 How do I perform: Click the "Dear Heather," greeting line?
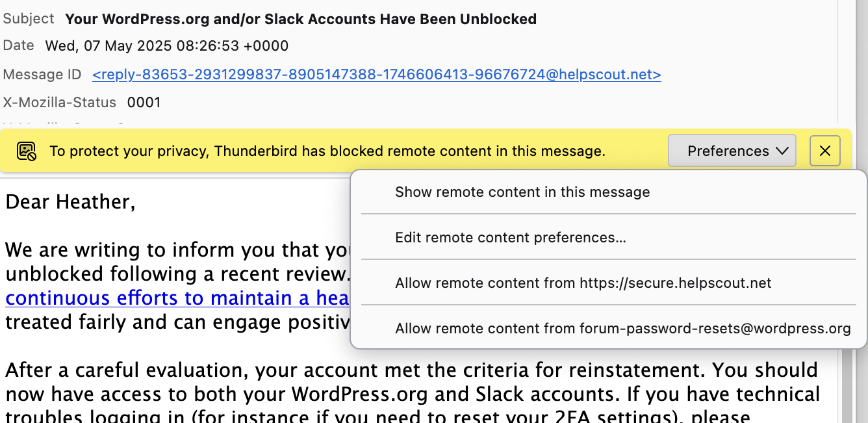[70, 202]
